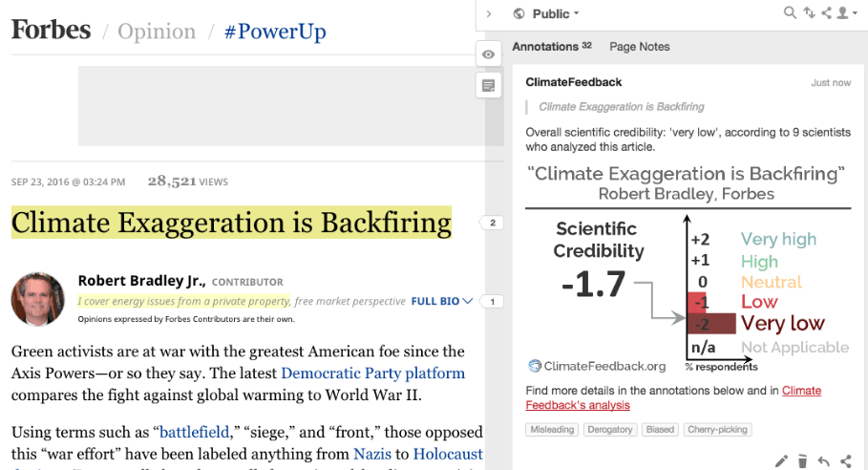Click the 28,521 views counter

pyautogui.click(x=188, y=182)
